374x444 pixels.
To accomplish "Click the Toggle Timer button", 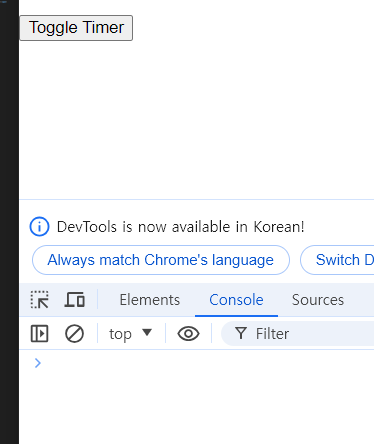I will [x=76, y=28].
